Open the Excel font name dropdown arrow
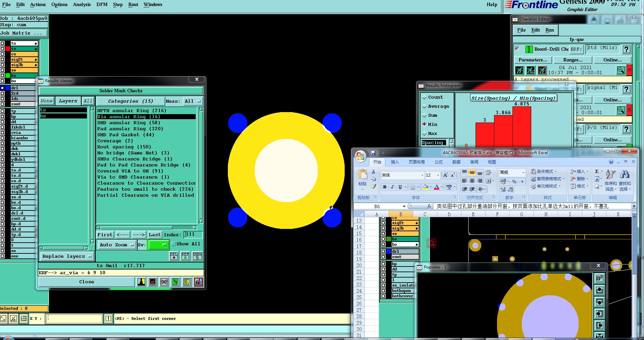 (422, 175)
